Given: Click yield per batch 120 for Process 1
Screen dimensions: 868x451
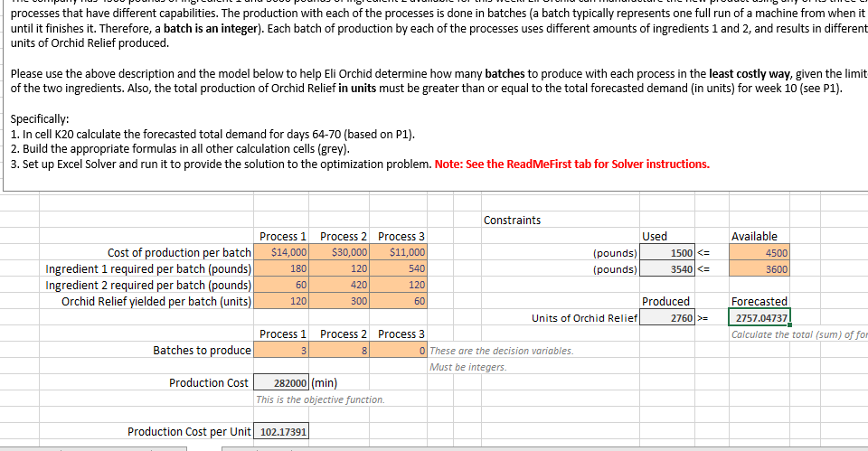Looking at the screenshot, I should coord(281,302).
